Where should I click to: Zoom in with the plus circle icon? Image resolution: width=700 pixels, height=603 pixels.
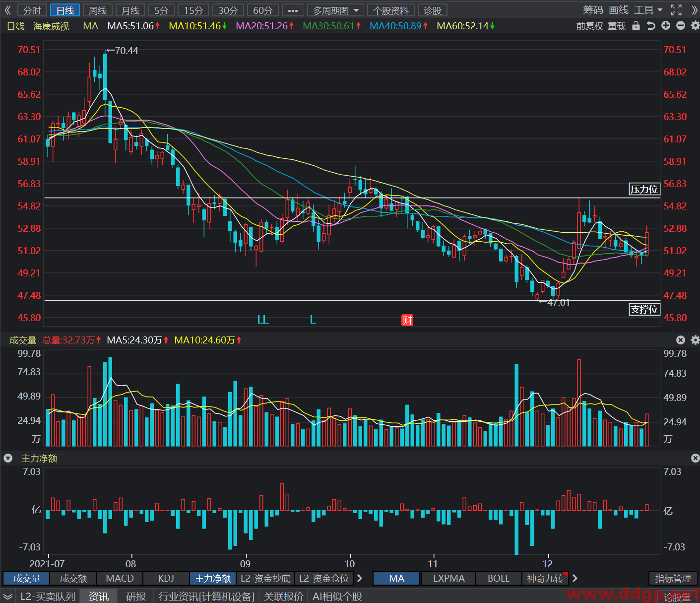[666, 26]
